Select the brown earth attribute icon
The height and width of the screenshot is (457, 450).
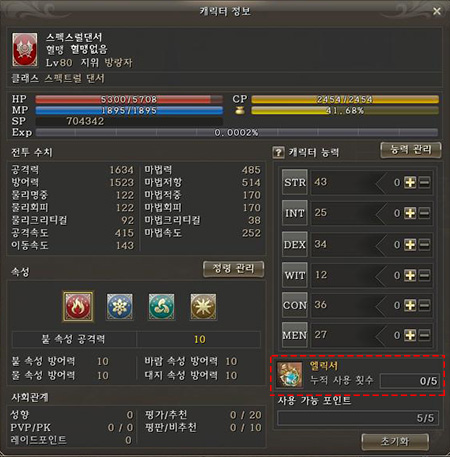(203, 307)
